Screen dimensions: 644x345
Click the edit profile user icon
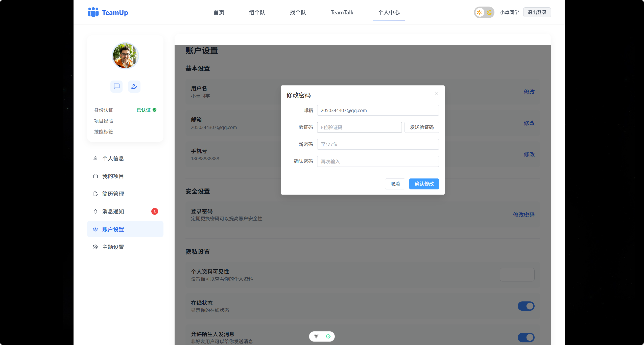pos(134,87)
